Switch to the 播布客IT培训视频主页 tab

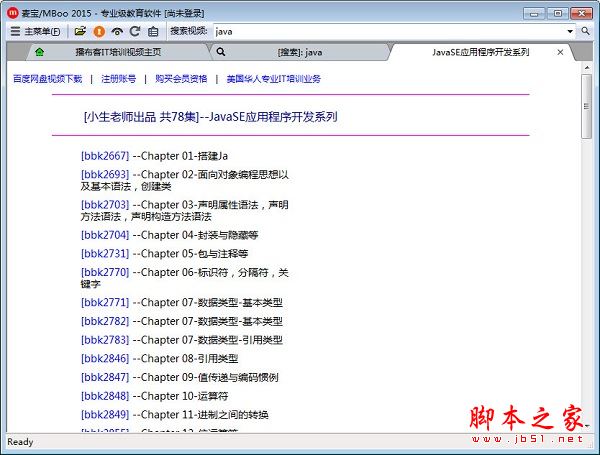point(118,52)
